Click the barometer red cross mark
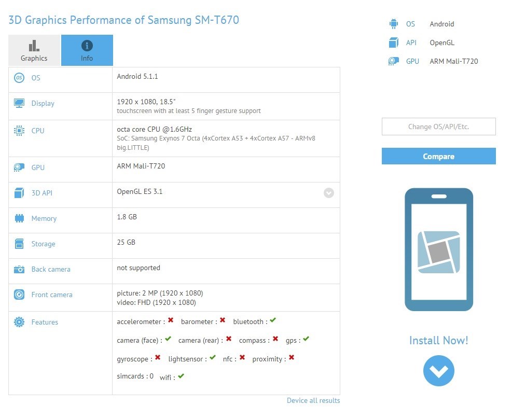 [x=223, y=320]
